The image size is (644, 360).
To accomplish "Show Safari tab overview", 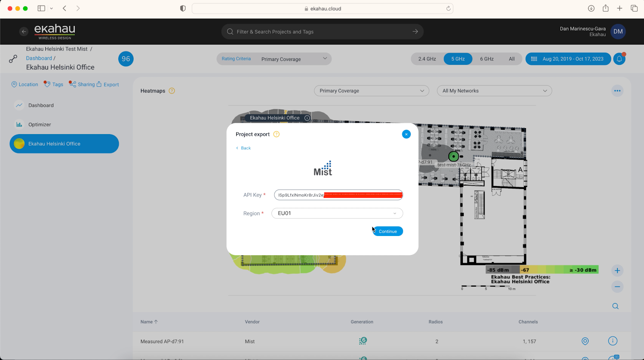I will pos(634,8).
